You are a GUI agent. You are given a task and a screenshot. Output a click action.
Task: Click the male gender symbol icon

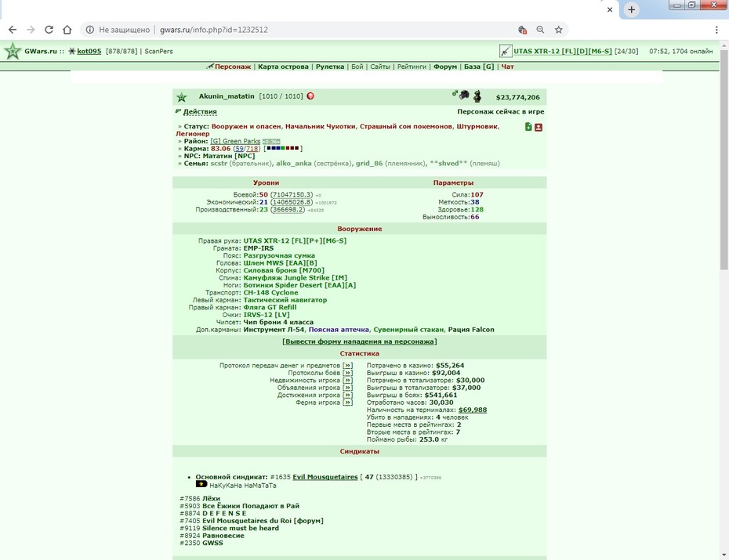455,94
